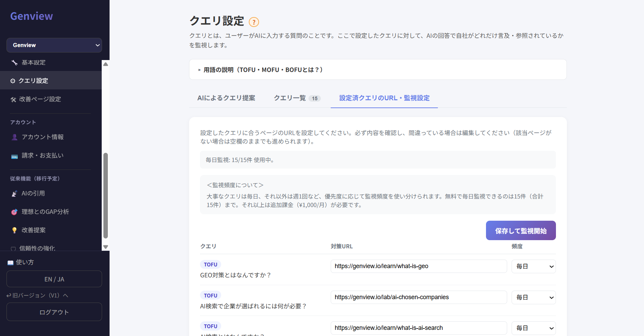Click the satellite icon beside AIの引用
The image size is (644, 336).
tap(14, 193)
